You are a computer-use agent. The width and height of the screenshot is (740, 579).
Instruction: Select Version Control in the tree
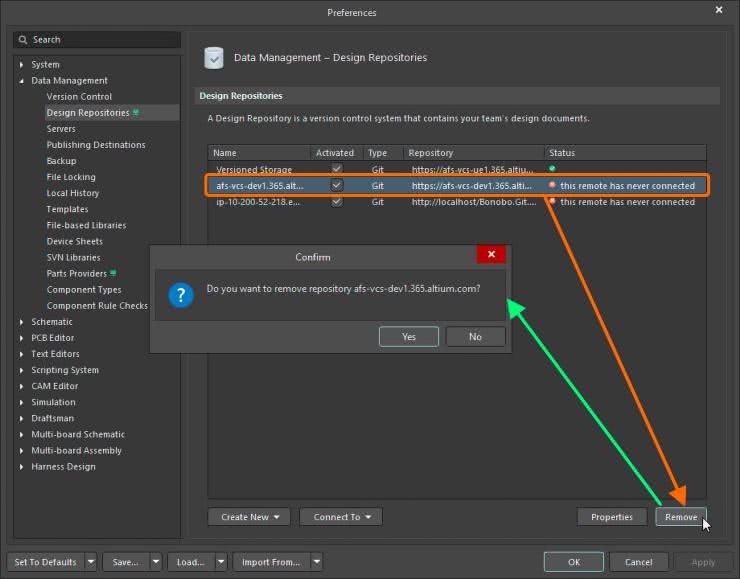pos(79,97)
